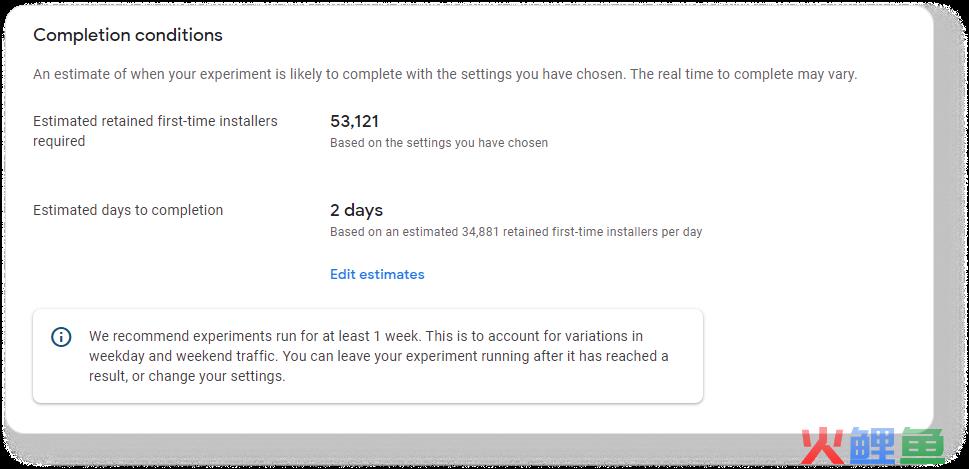Click the red 火 character in watermark logo

click(823, 444)
